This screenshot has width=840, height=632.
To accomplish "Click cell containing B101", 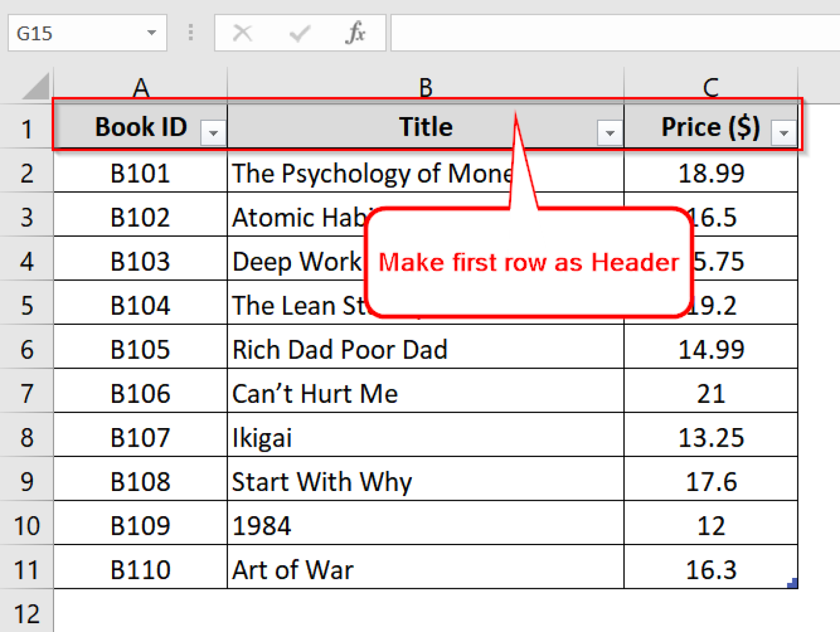I will click(141, 173).
